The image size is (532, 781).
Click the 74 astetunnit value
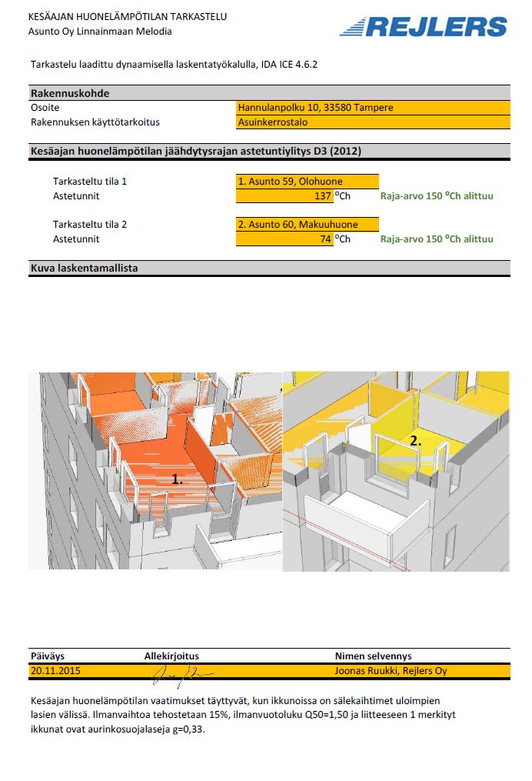284,239
